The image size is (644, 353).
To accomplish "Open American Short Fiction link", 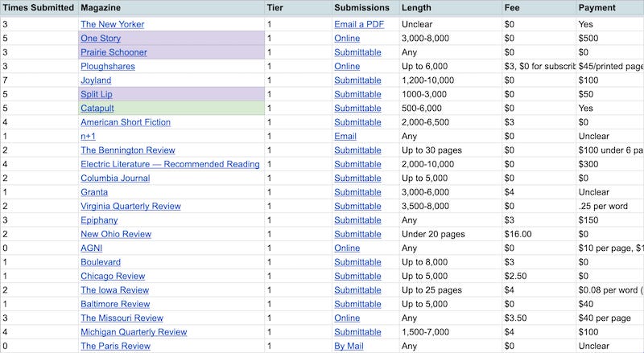I will coord(126,122).
